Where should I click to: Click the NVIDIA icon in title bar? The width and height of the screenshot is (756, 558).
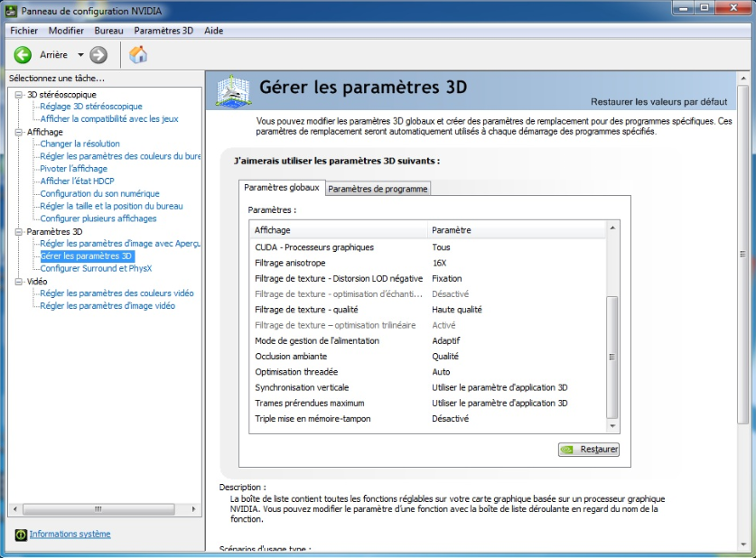pos(10,9)
